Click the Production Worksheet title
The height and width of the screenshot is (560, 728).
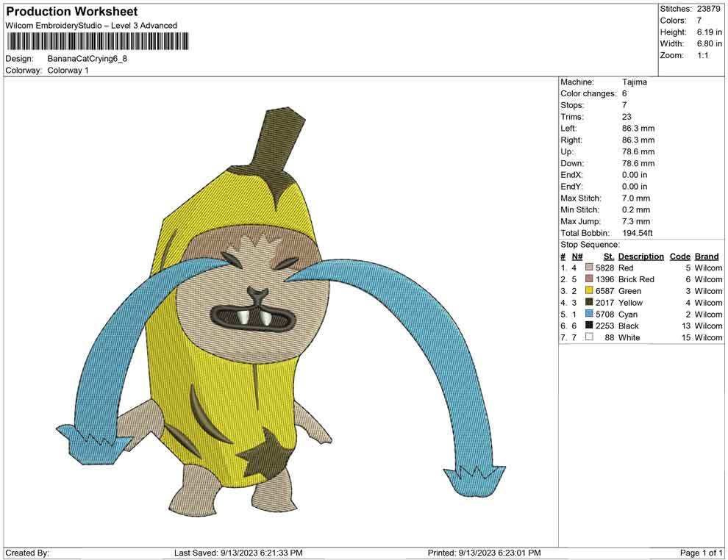point(72,12)
